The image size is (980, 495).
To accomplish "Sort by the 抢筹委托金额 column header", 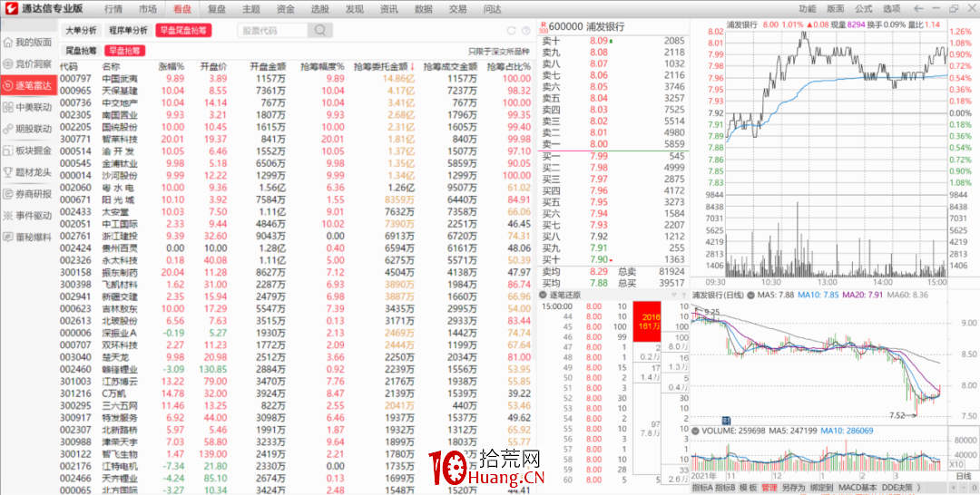I will [384, 66].
